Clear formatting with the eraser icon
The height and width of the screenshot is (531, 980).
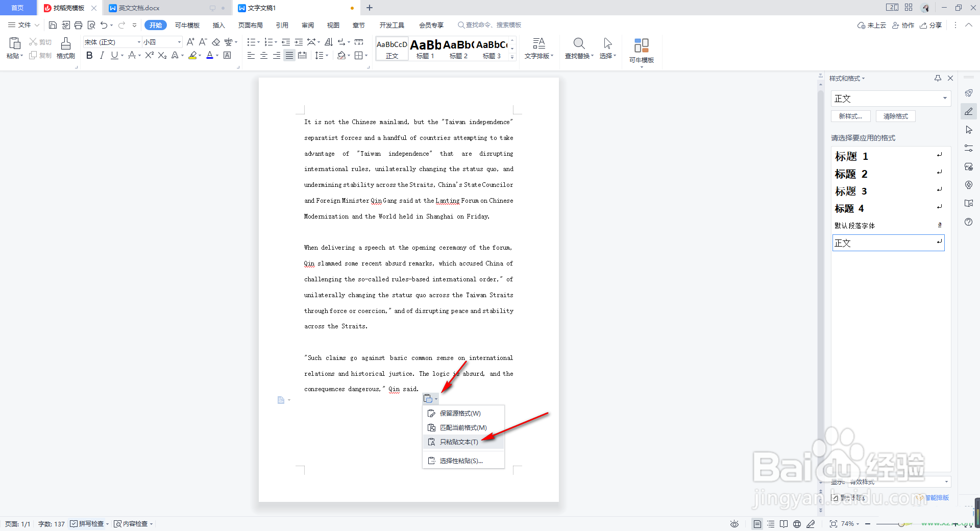216,42
